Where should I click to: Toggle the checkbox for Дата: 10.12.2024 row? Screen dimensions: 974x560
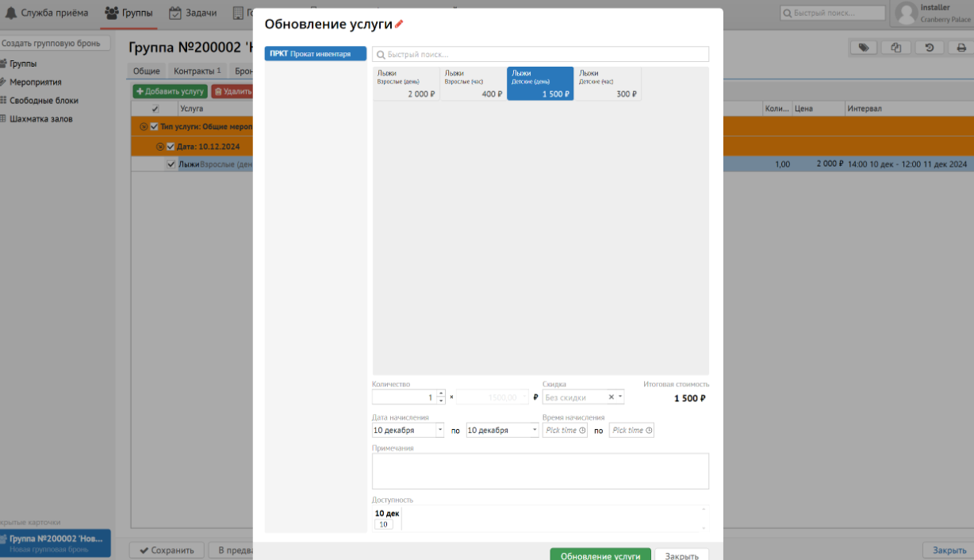pos(171,147)
